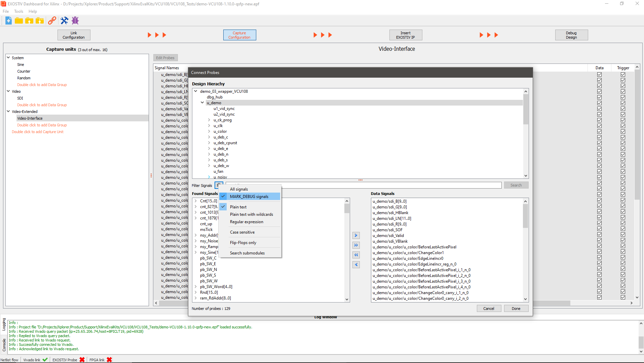Add all signals with double right arrow
Screen dimensions: 644x363
pos(356,245)
